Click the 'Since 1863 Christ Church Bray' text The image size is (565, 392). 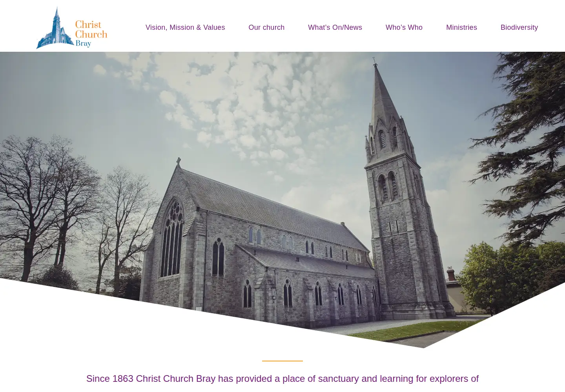(x=151, y=379)
